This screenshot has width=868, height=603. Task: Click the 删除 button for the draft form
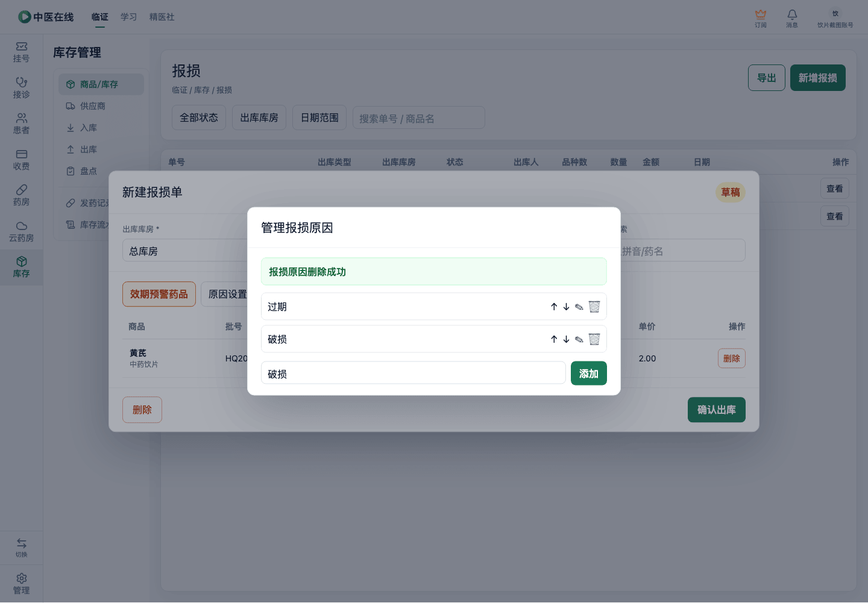(142, 410)
